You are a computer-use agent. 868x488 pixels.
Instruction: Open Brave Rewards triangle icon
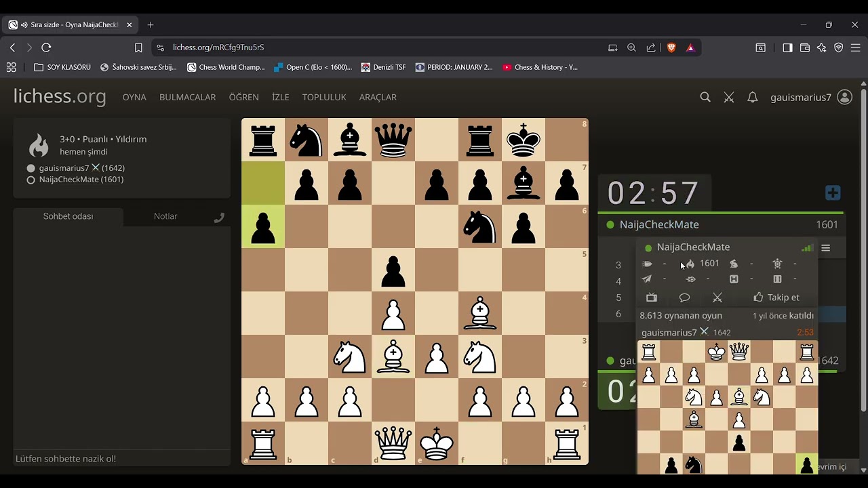point(690,47)
